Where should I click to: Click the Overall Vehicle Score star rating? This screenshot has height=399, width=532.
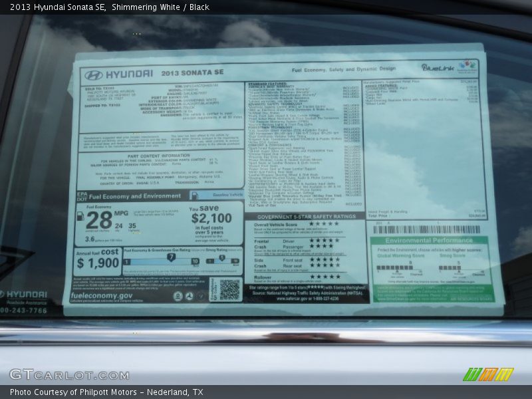click(x=325, y=224)
